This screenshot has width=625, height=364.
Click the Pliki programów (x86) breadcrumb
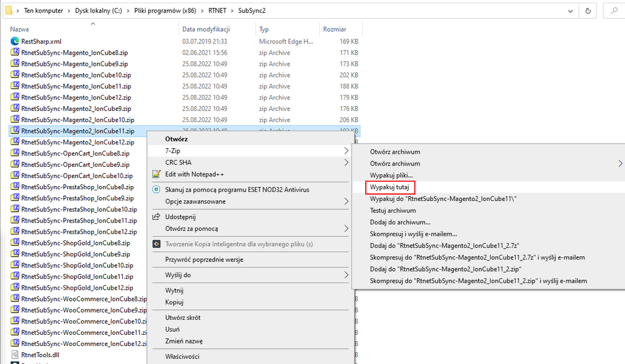[165, 11]
